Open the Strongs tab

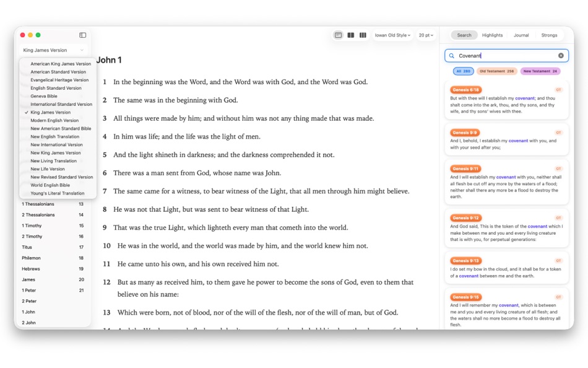(549, 35)
